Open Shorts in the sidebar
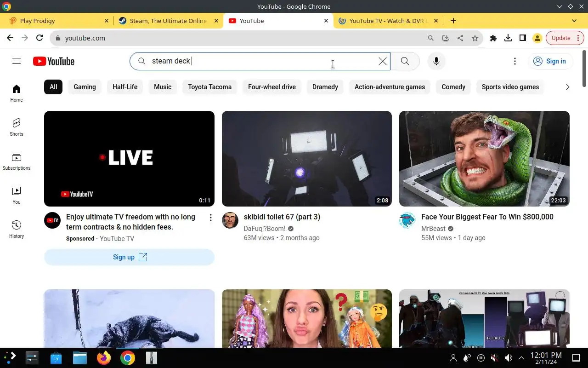Screen dimensions: 588x368 pos(17,127)
